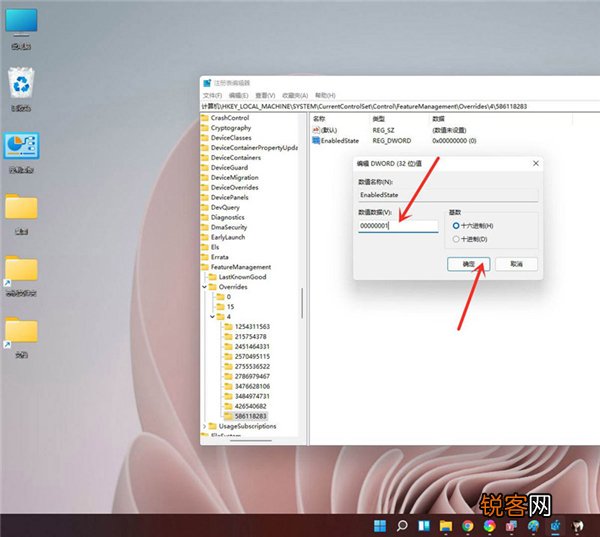
Task: Select the DevQuery key
Action: [x=225, y=207]
